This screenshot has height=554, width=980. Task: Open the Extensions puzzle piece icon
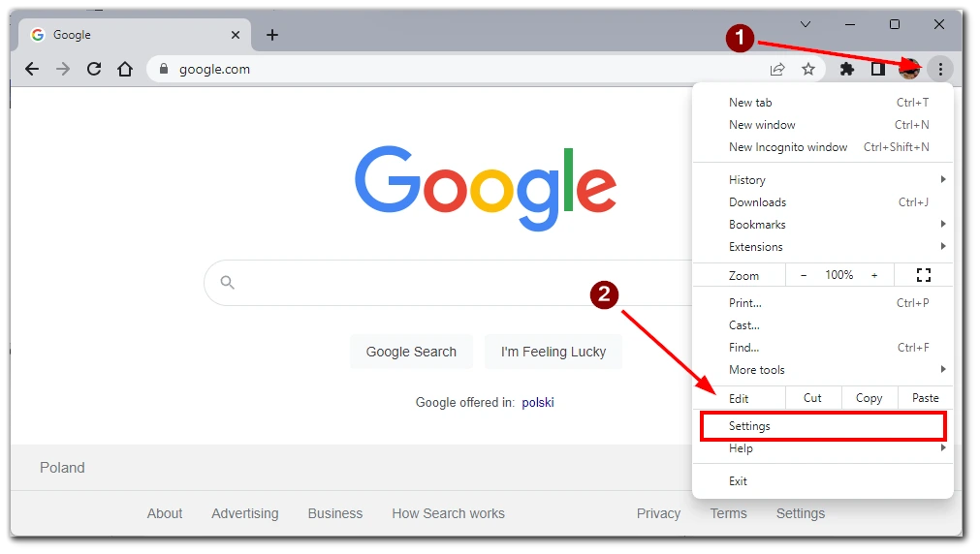pyautogui.click(x=847, y=70)
